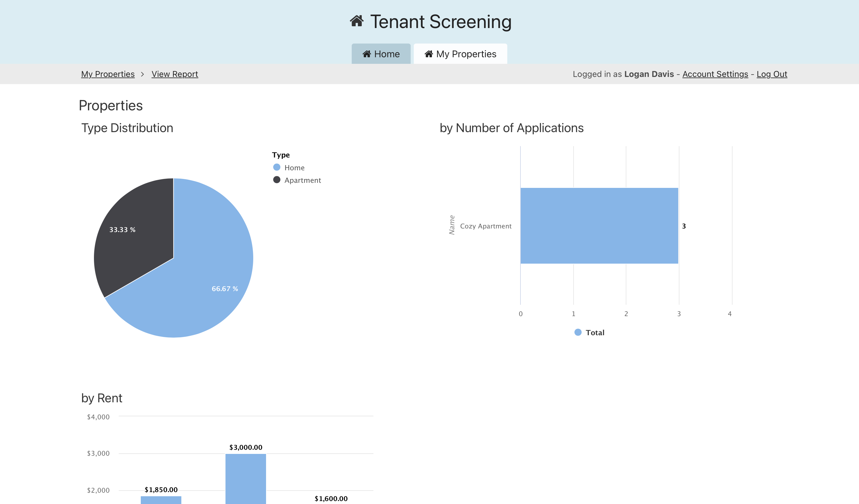859x504 pixels.
Task: Click the $3,000.00 rent bar
Action: (245, 479)
